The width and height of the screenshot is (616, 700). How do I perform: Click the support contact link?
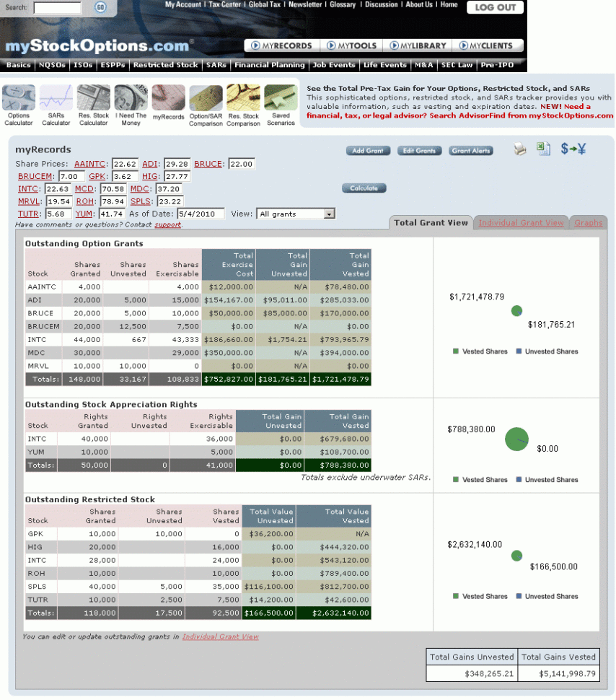(168, 224)
